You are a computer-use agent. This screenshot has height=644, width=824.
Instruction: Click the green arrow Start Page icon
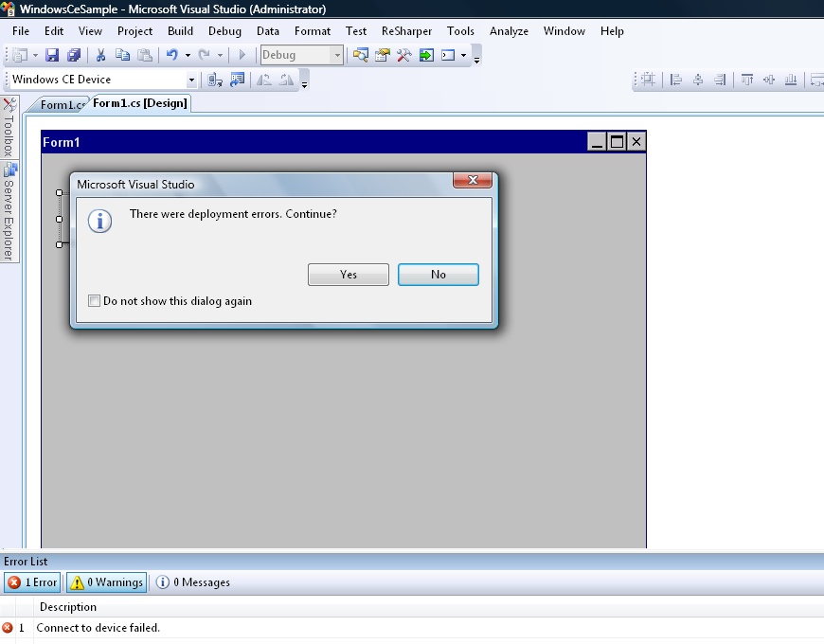(426, 55)
